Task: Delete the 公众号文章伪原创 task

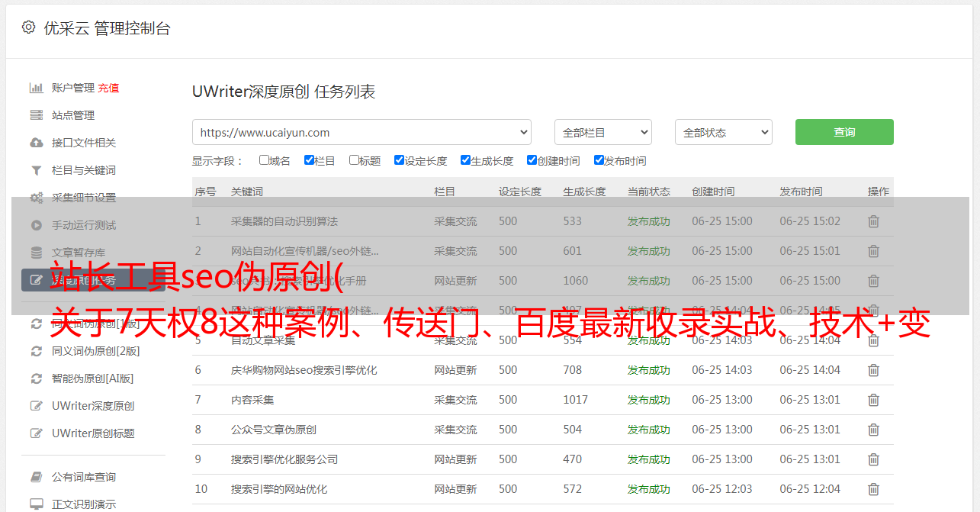Action: coord(873,430)
